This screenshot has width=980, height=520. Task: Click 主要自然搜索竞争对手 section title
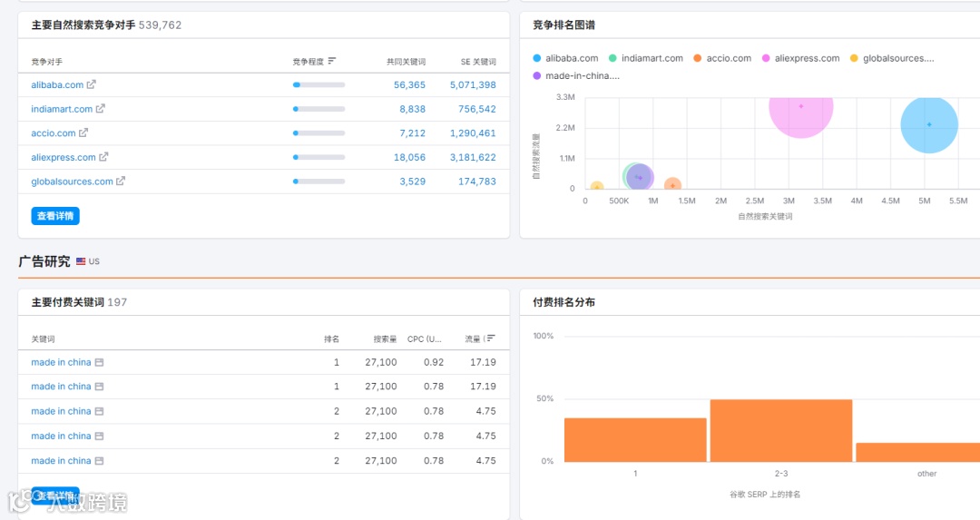click(83, 25)
